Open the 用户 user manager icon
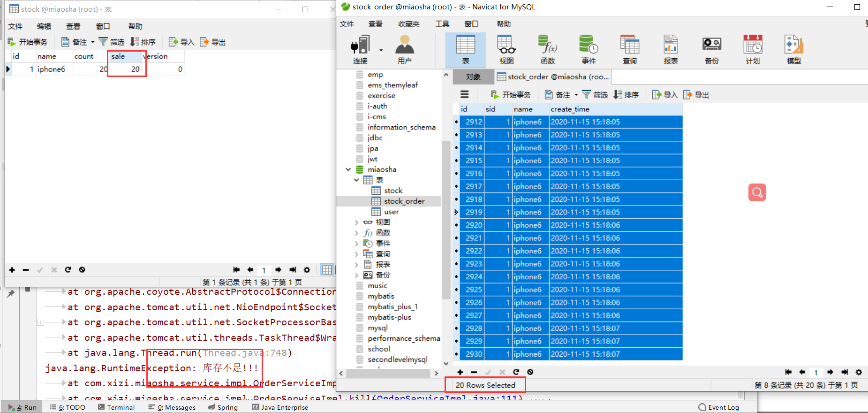Viewport: 868px width, 413px height. (404, 50)
